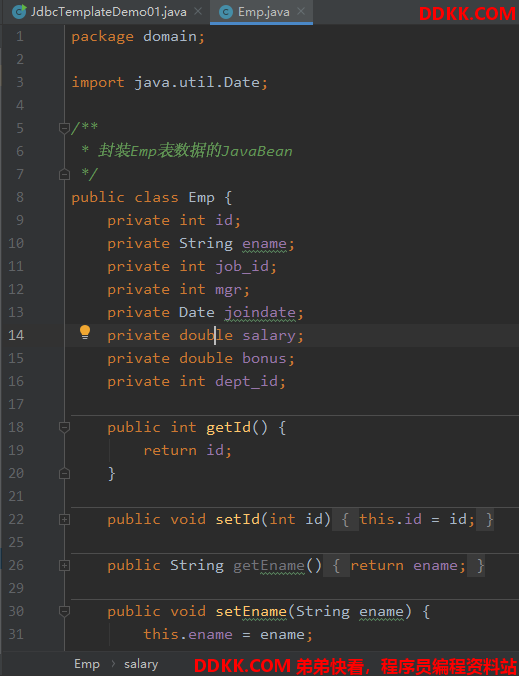The image size is (519, 676).
Task: Click the getId closing fold marker at line 20
Action: click(x=64, y=473)
